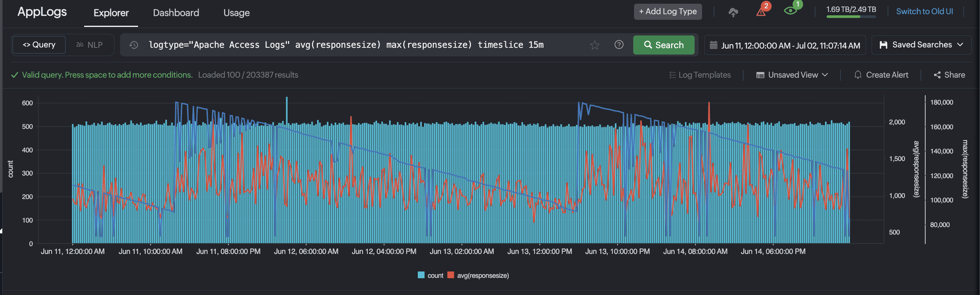Click the 1.69 TB/2.49 TB usage text
Image resolution: width=980 pixels, height=295 pixels.
(x=851, y=9)
